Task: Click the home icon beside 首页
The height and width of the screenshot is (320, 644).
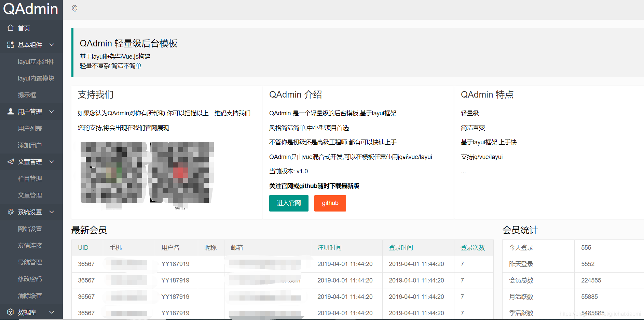Action: point(11,28)
